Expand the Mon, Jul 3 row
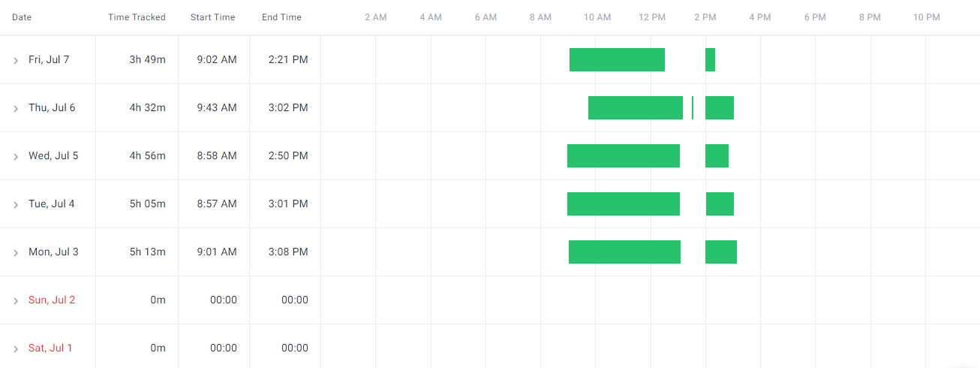This screenshot has height=368, width=980. tap(16, 252)
